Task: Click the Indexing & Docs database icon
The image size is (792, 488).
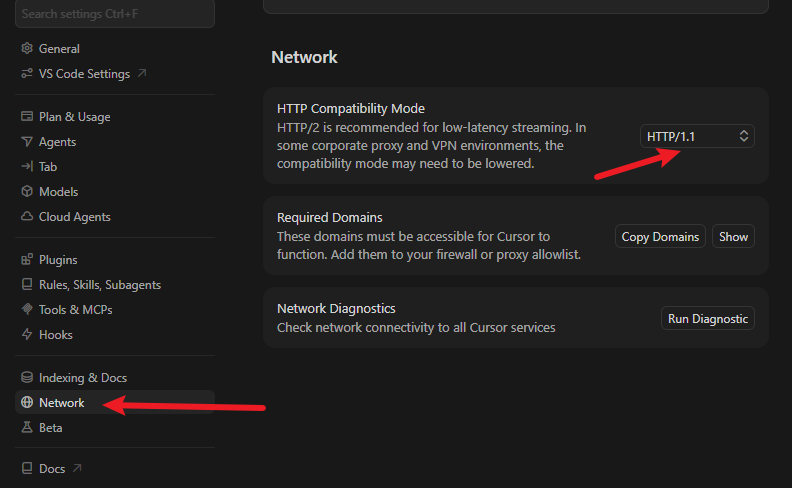Action: pos(27,377)
